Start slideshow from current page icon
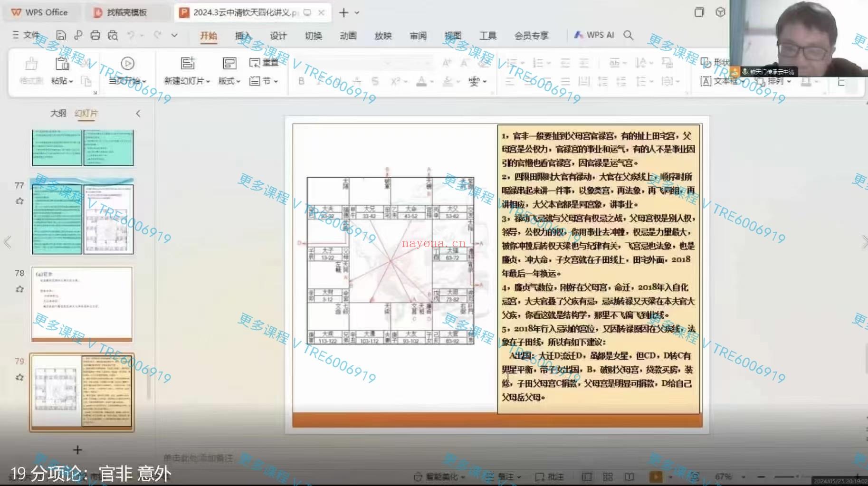 coord(127,63)
